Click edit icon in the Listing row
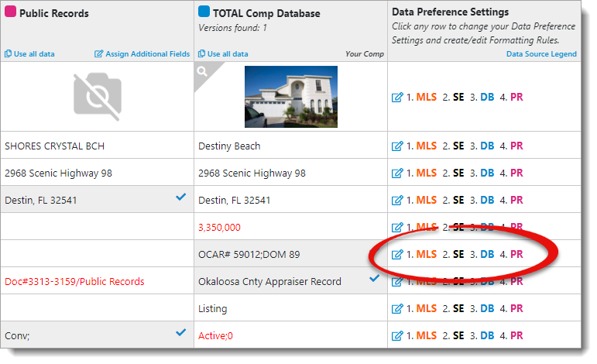 coord(397,308)
